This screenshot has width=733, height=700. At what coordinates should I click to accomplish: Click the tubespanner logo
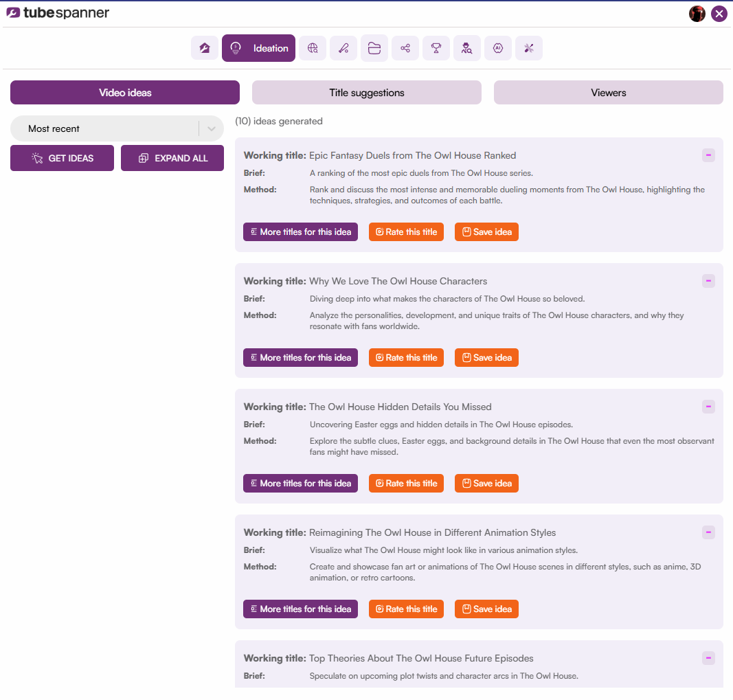(58, 12)
